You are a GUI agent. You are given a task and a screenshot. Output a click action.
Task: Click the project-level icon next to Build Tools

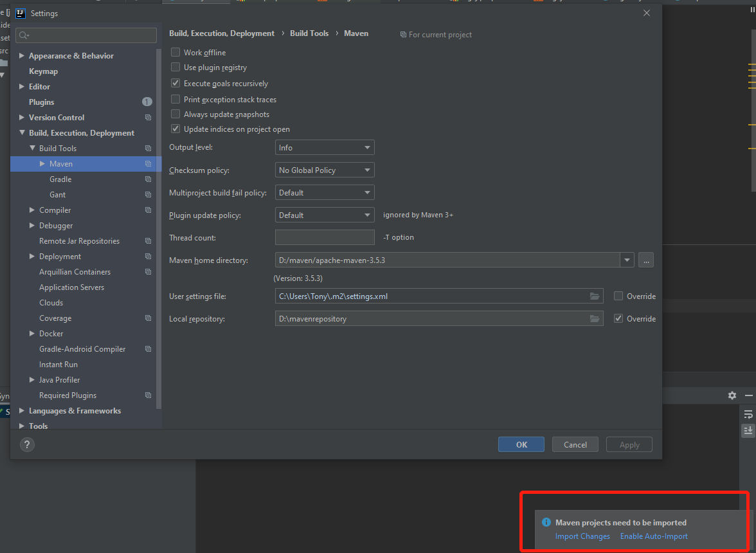pos(148,149)
